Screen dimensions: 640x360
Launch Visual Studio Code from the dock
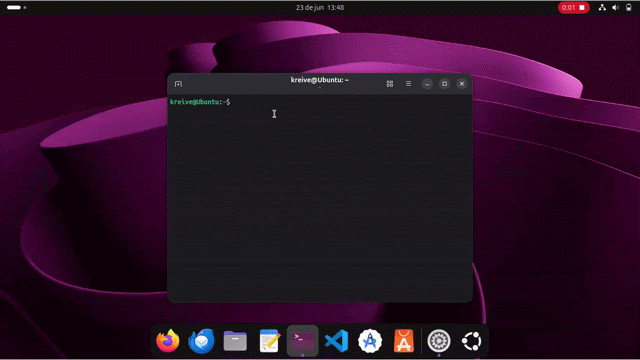point(336,341)
